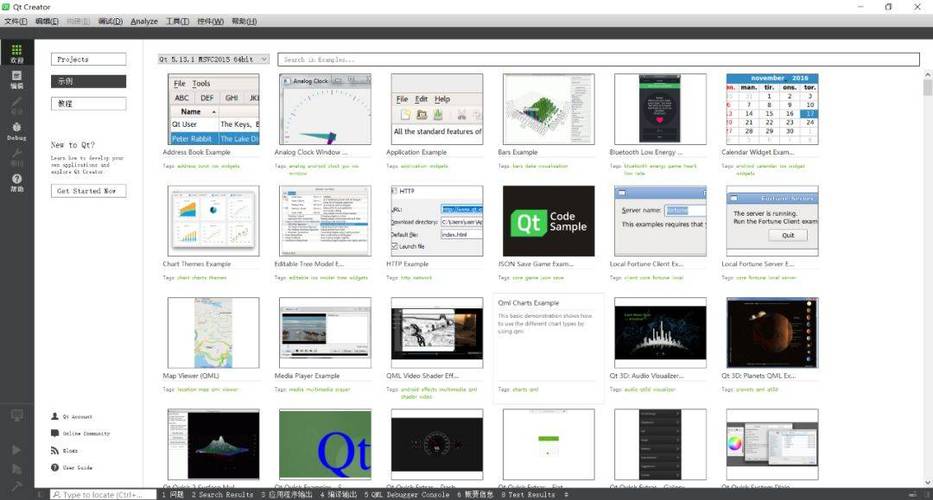Click the Build hammer icon
The width and height of the screenshot is (933, 500).
click(x=17, y=487)
